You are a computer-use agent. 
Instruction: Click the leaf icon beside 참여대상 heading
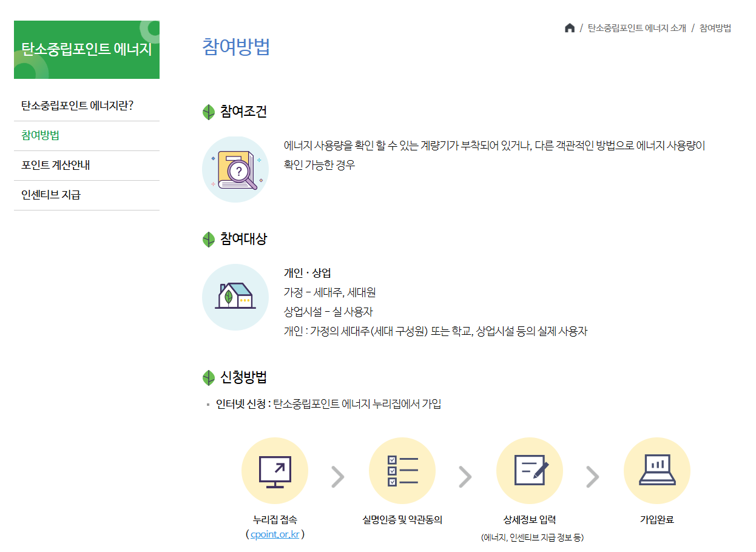(208, 239)
